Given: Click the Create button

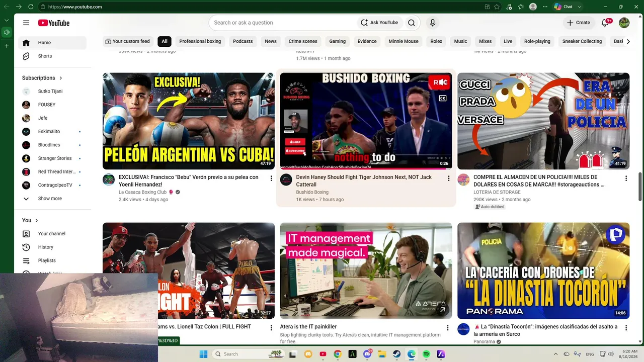Looking at the screenshot, I should point(578,23).
